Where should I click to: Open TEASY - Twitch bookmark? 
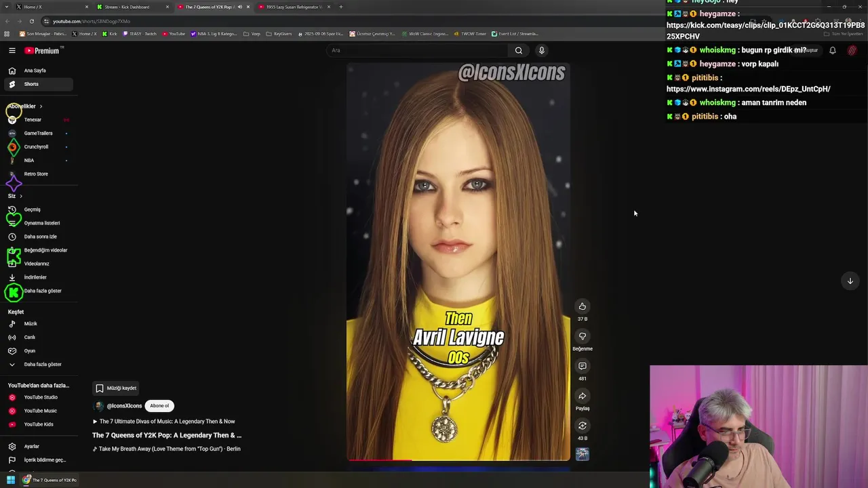140,34
